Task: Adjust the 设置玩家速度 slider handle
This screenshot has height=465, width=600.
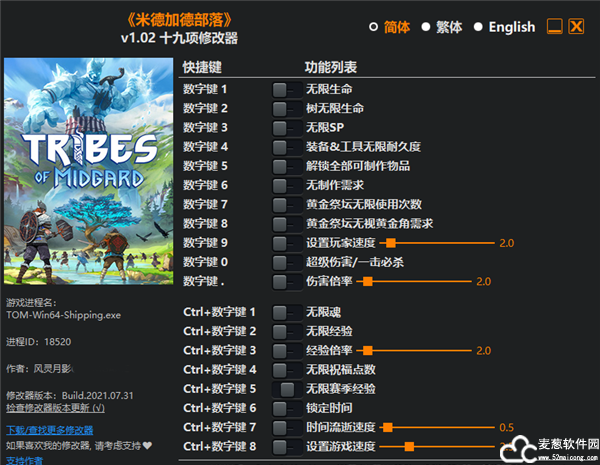Action: point(391,243)
